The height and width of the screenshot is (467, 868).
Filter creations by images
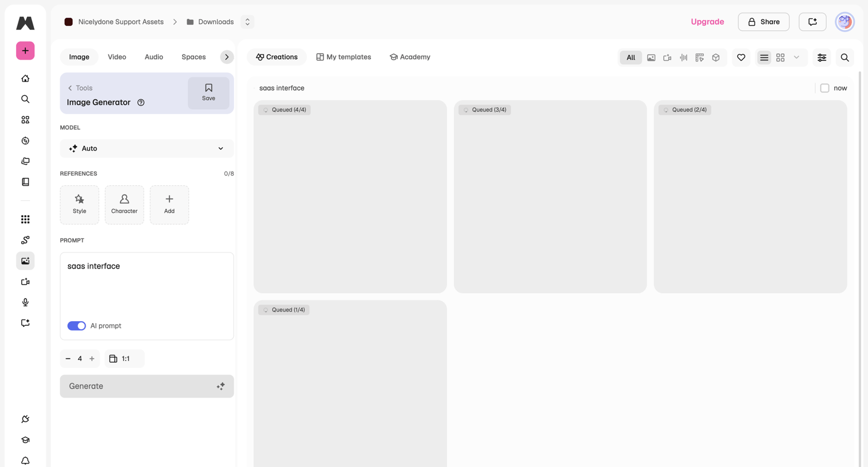651,57
